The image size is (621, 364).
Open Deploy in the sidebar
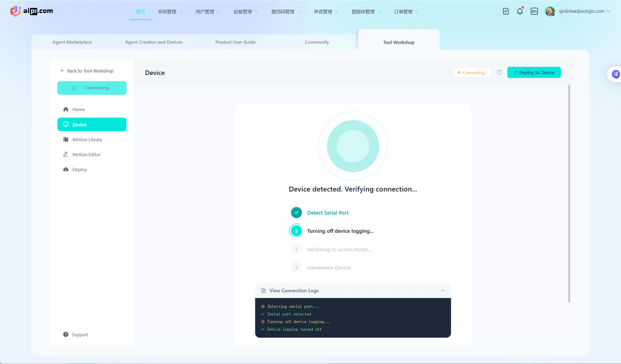92,170
